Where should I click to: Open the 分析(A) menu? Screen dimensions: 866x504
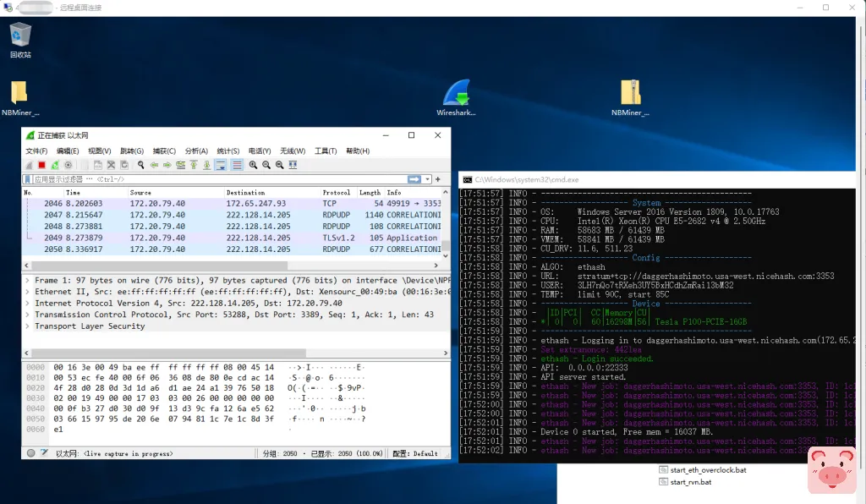click(x=196, y=151)
